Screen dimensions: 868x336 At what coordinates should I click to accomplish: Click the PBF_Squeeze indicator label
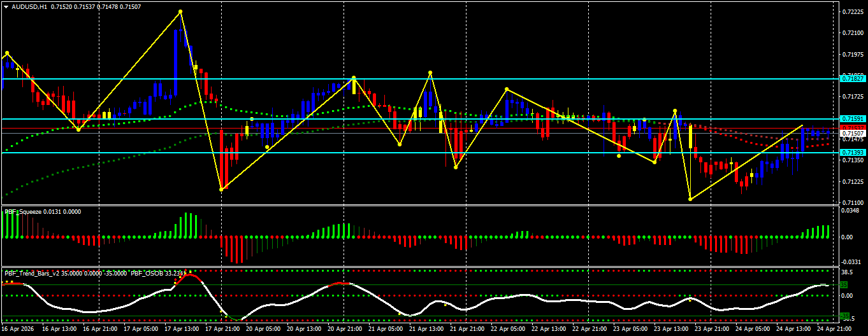tap(23, 211)
